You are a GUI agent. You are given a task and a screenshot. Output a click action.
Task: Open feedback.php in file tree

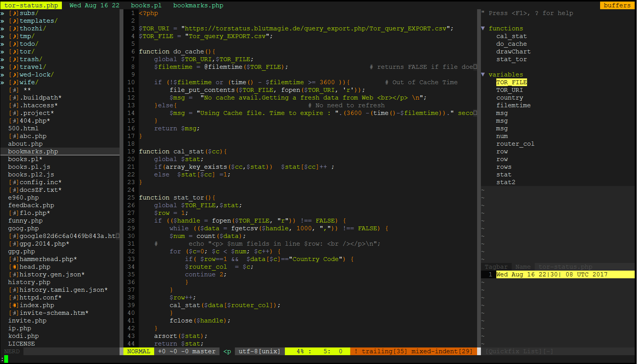31,205
